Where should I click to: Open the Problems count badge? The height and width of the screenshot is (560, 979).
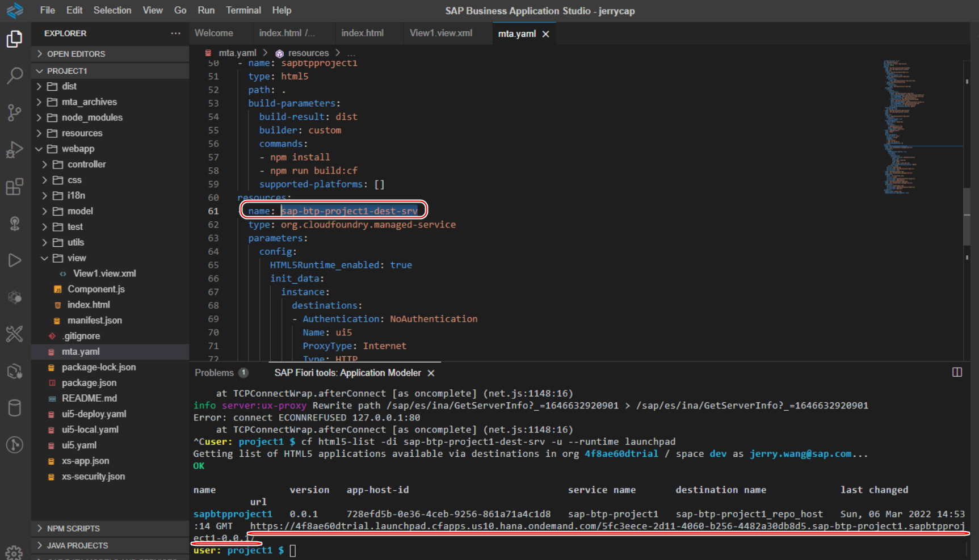click(243, 373)
